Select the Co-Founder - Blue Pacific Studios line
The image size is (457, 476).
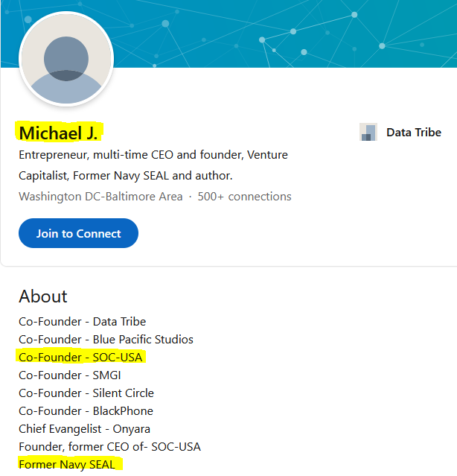(106, 340)
